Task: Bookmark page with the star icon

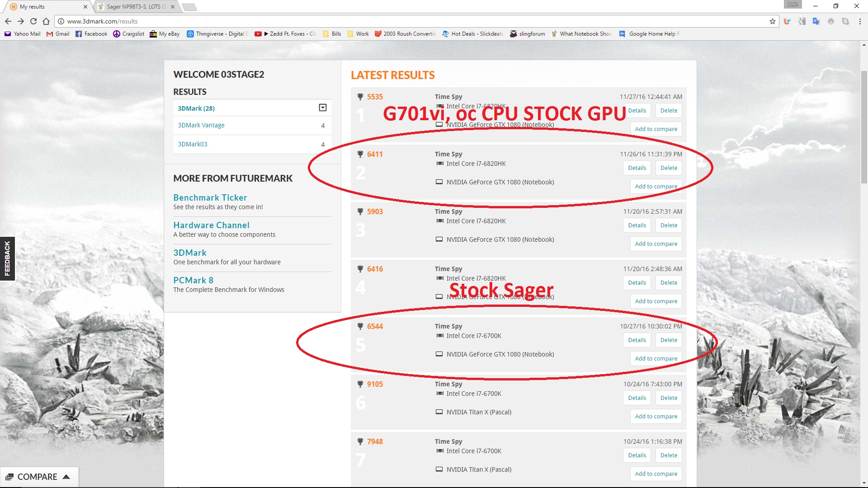Action: (x=773, y=21)
